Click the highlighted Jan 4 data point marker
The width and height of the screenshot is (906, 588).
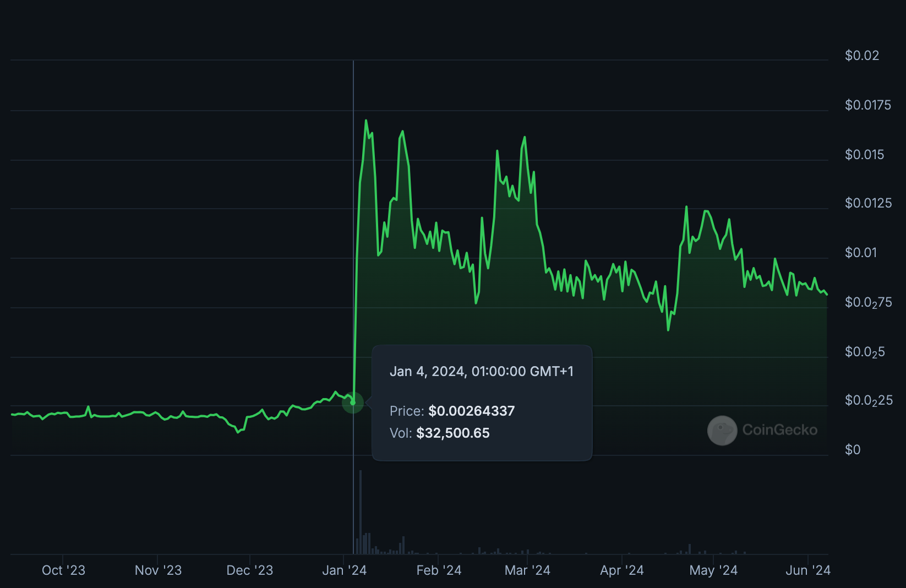[x=353, y=402]
